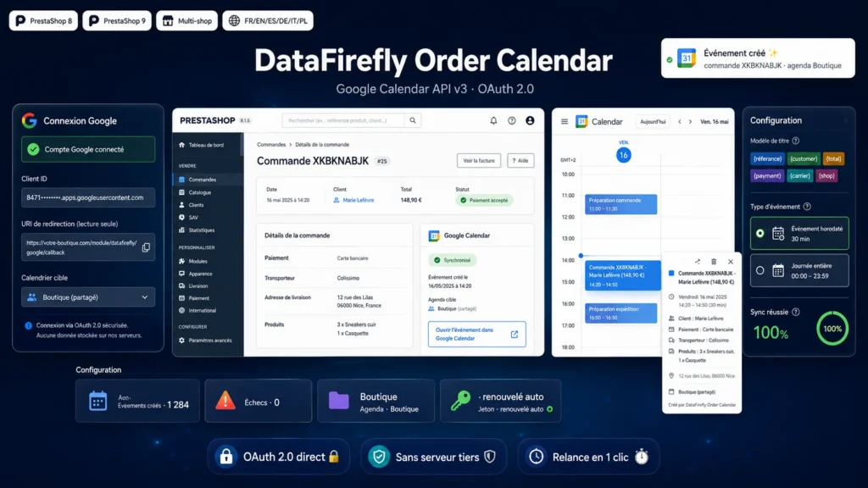Select Commandes in sidebar

208,180
